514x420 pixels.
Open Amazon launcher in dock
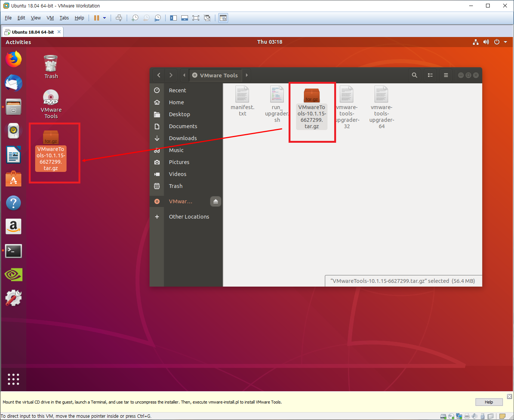13,226
